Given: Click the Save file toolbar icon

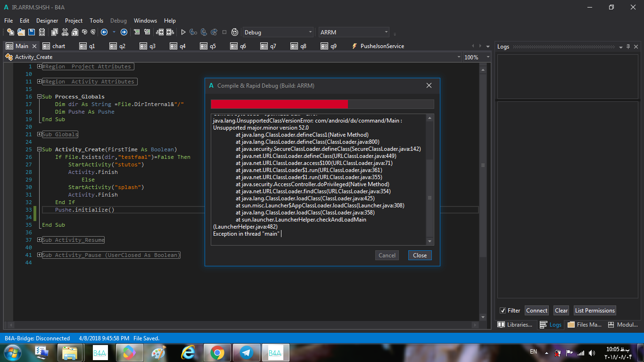Looking at the screenshot, I should tap(32, 32).
